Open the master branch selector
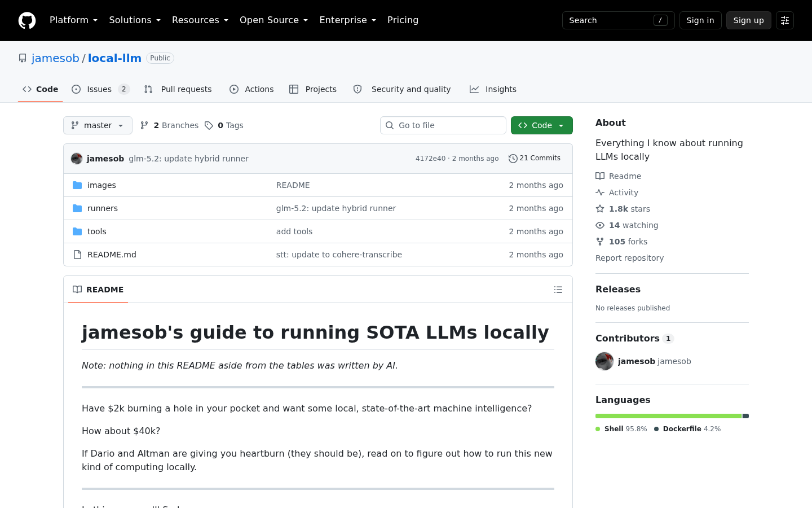The image size is (812, 508). click(98, 125)
